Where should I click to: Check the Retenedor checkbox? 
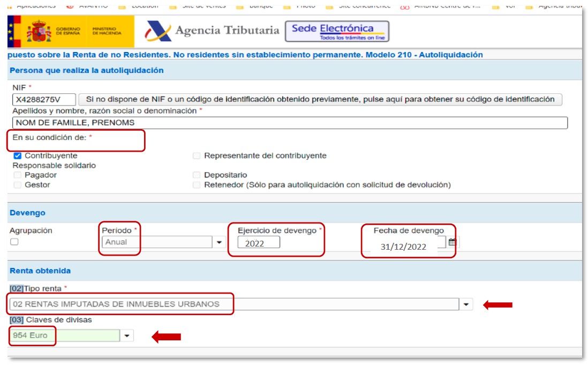coord(197,185)
